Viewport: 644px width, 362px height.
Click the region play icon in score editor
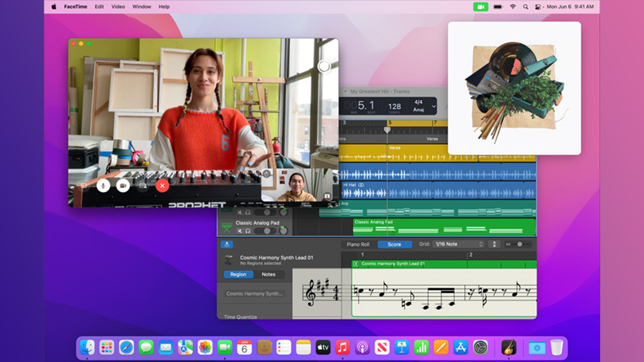[355, 264]
